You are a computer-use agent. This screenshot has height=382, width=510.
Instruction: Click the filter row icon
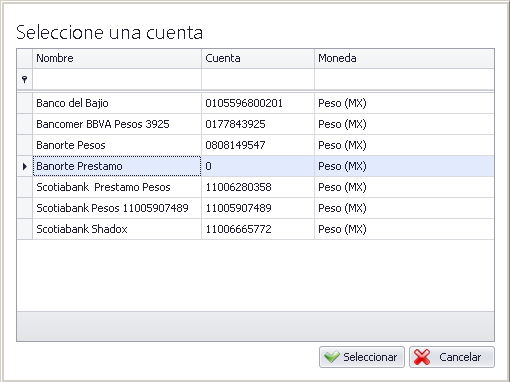click(x=24, y=79)
